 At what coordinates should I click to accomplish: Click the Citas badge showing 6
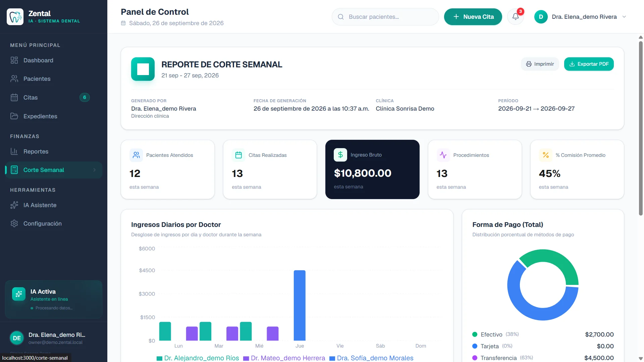[85, 98]
